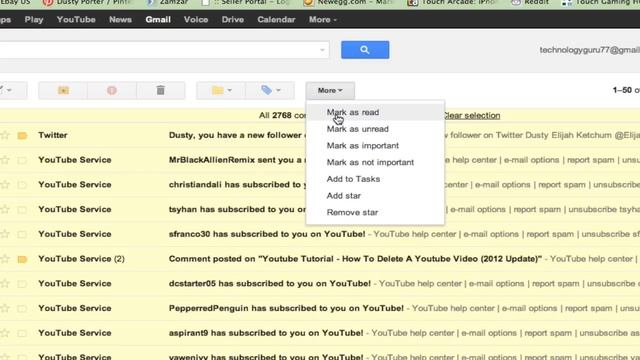This screenshot has width=640, height=360.
Task: Toggle importance marker on aspirant9 email
Action: tap(22, 333)
